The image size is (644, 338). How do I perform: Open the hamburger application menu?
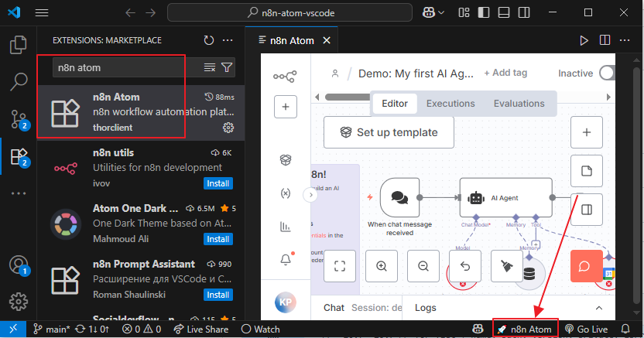(42, 13)
